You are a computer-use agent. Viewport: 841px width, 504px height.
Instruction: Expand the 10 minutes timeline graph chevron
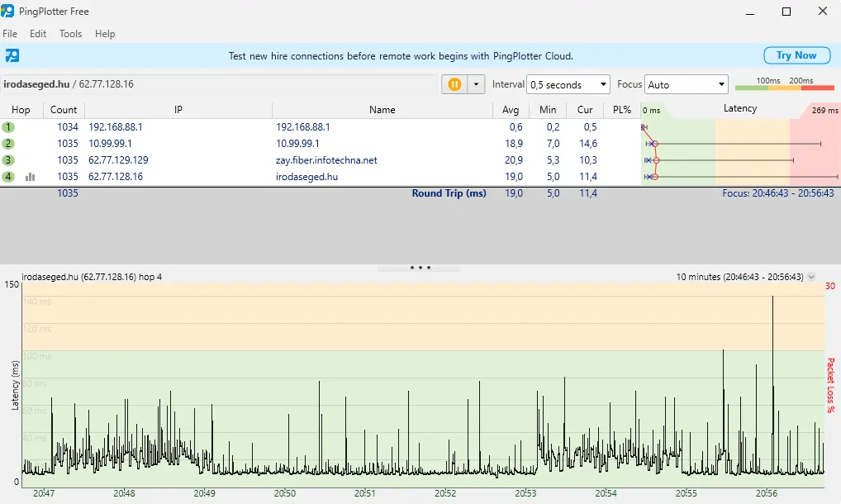(x=811, y=278)
